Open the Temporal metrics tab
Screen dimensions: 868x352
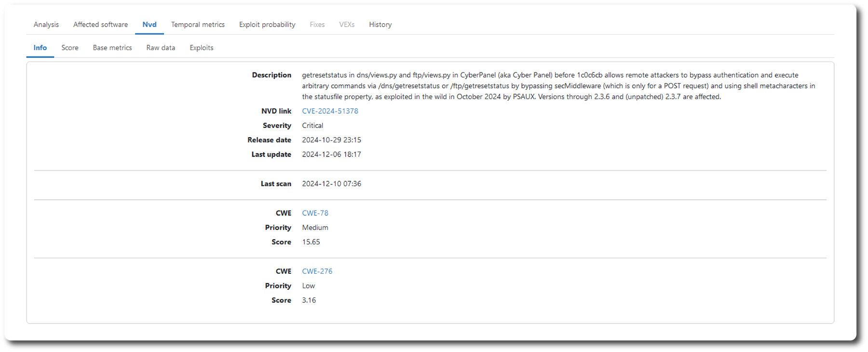pyautogui.click(x=198, y=25)
